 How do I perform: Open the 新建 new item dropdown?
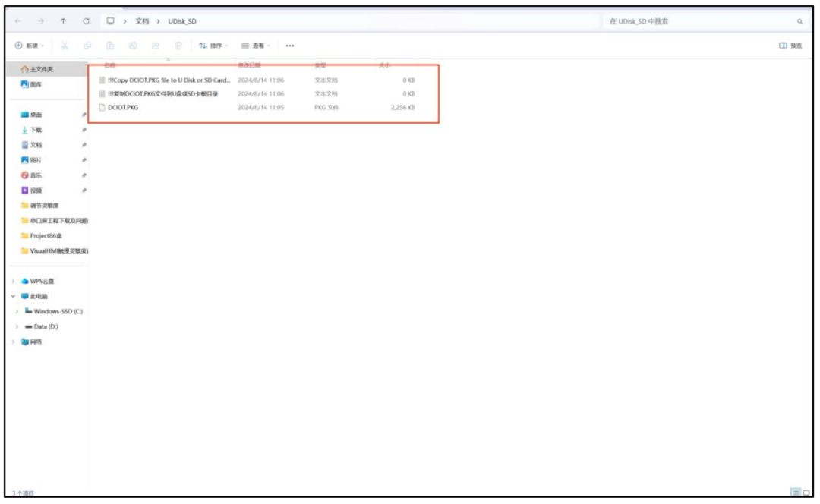point(30,46)
